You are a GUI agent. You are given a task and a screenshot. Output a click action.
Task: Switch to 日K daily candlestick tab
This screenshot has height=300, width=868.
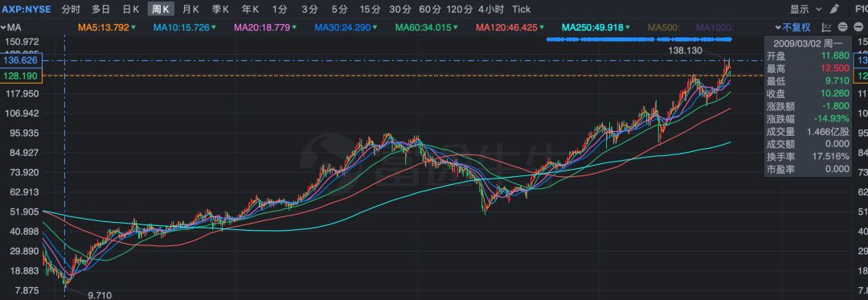tap(131, 10)
